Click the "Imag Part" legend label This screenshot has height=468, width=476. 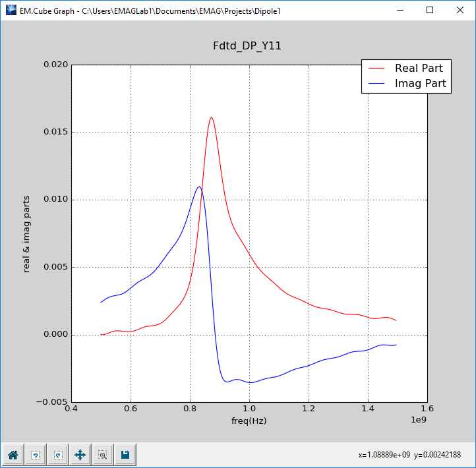420,84
